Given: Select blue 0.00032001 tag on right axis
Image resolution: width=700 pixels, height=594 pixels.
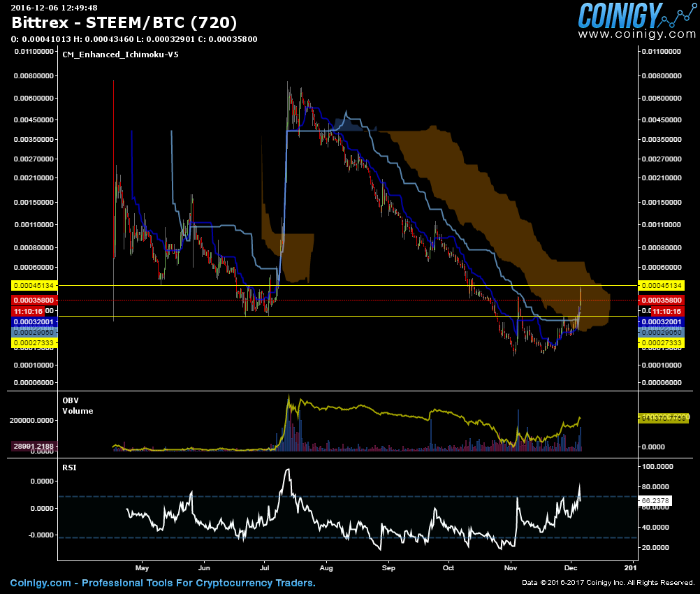Looking at the screenshot, I should [x=662, y=322].
